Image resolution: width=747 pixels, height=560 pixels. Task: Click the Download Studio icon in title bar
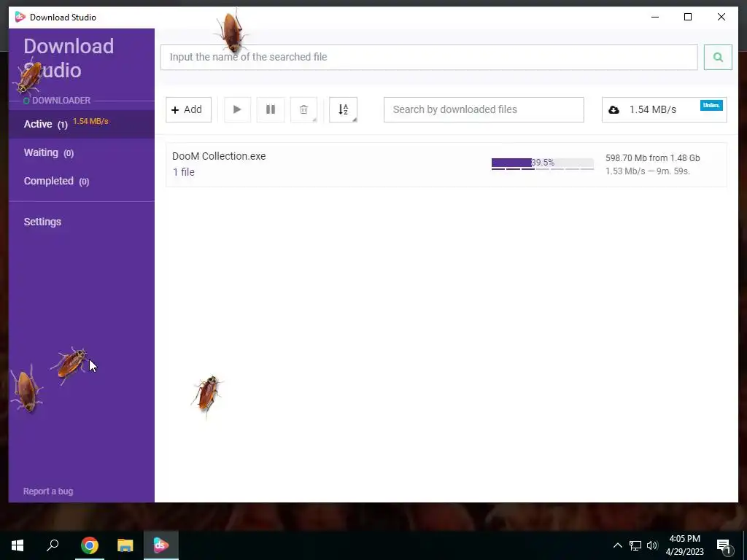20,17
